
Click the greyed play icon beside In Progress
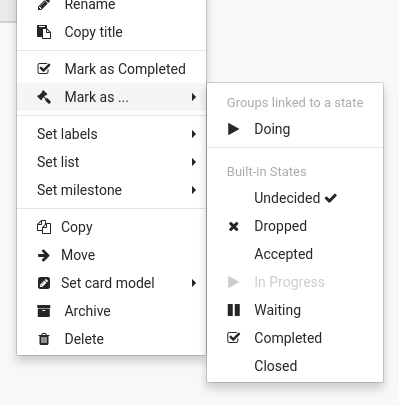(233, 282)
